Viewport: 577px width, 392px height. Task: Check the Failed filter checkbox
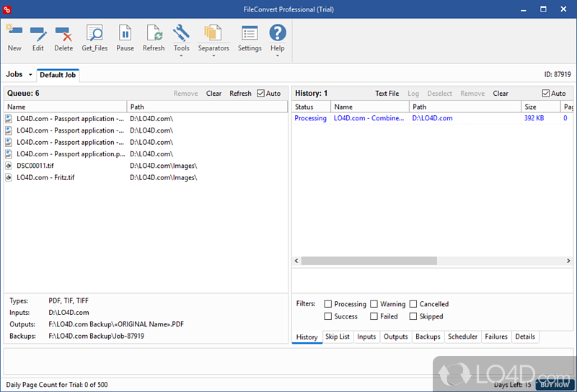tap(374, 316)
